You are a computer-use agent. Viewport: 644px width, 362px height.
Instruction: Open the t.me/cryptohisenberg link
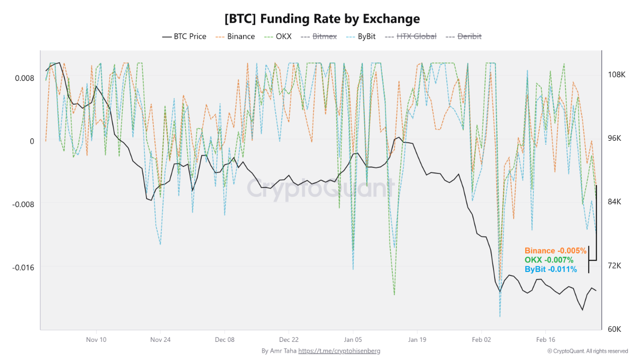point(339,351)
